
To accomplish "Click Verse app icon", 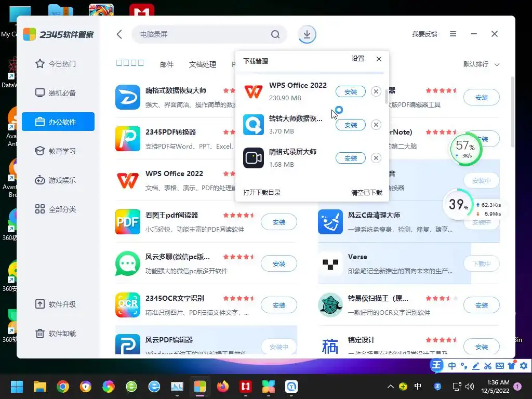I will (330, 263).
